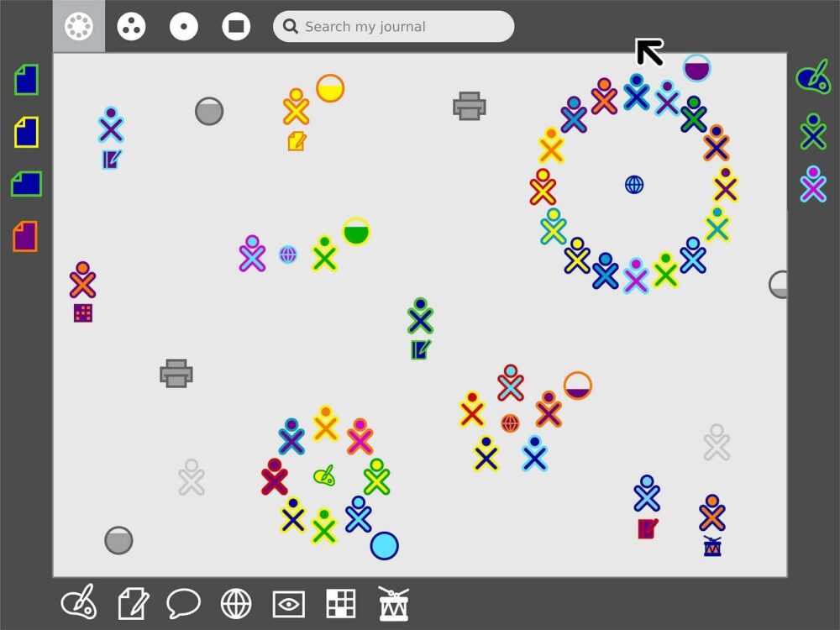This screenshot has height=630, width=840.
Task: Open the Chat speech-bubble activity
Action: click(184, 603)
